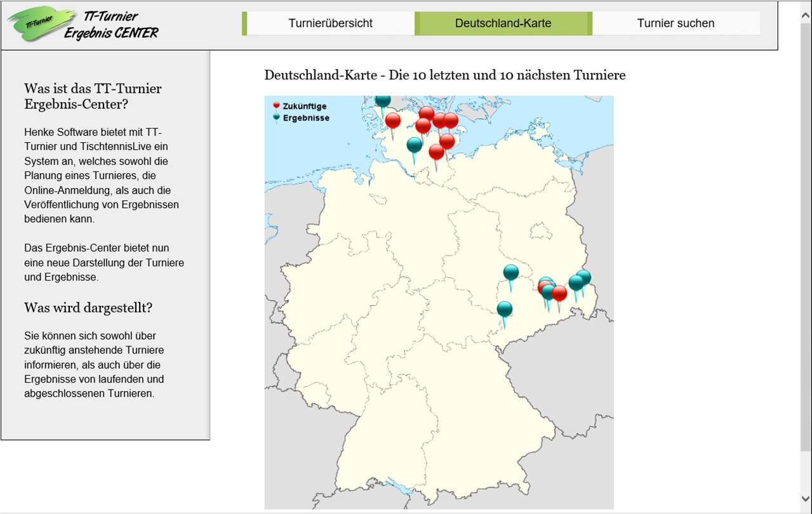Click the front teal pin overlapping the Saxony red pins
Screen dimensions: 812x514
549,293
